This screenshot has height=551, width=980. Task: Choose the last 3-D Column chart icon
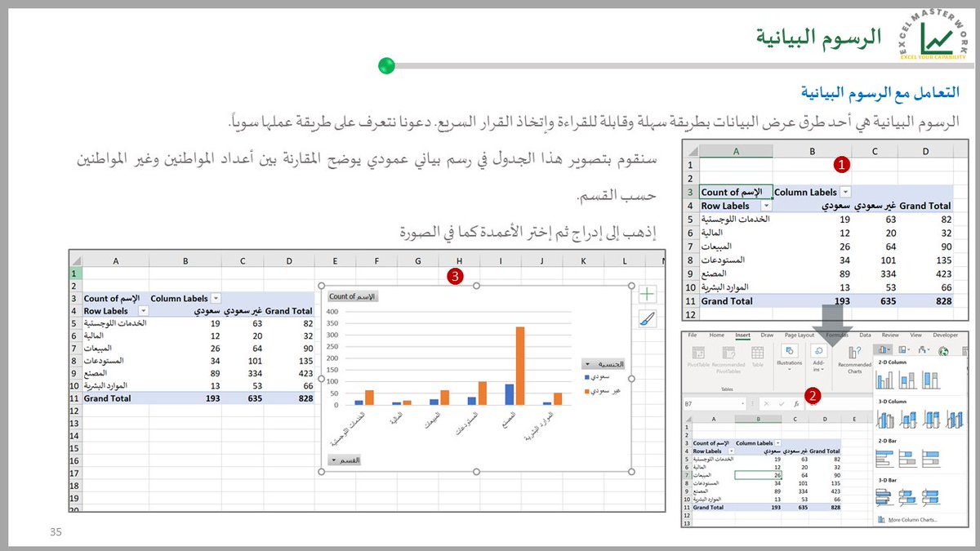click(x=955, y=420)
